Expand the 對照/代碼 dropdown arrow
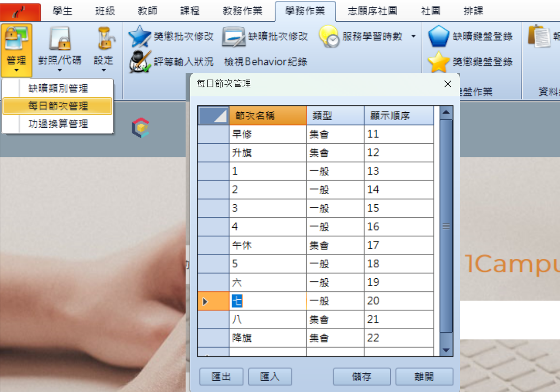This screenshot has width=560, height=392. click(x=60, y=70)
